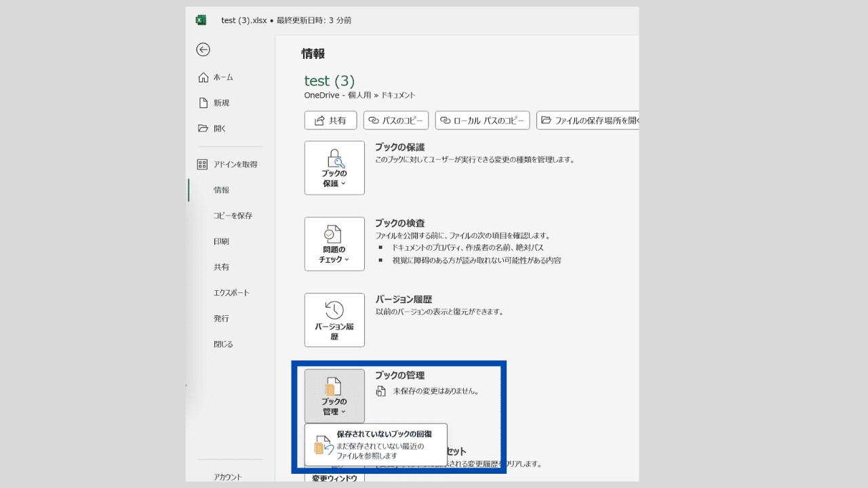This screenshot has height=488, width=868.
Task: Expand 問題のチェック dropdown button
Action: (x=334, y=244)
